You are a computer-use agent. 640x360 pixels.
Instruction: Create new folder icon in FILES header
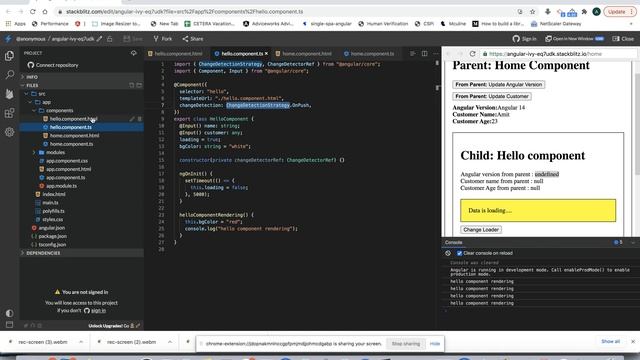[139, 85]
